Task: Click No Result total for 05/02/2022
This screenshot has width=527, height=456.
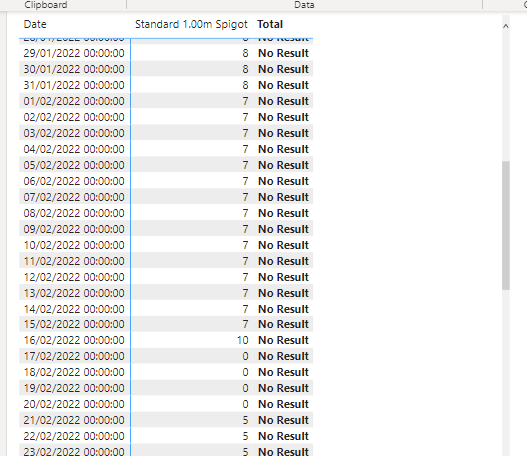Action: tap(283, 165)
